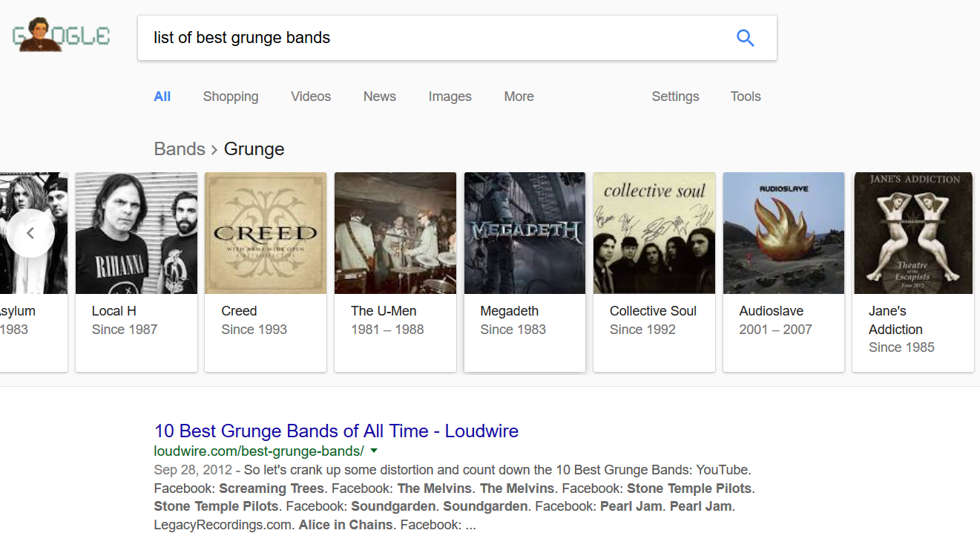980x559 pixels.
Task: Select the News tab
Action: [x=379, y=97]
